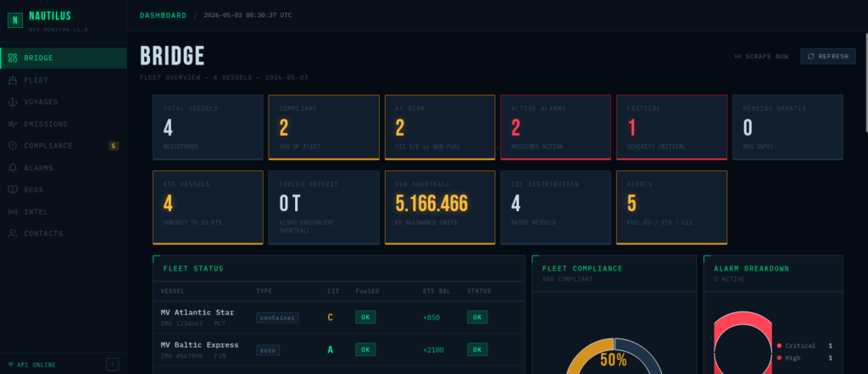Click the CII rating A for Baltic Express
This screenshot has height=374, width=868.
coord(331,349)
